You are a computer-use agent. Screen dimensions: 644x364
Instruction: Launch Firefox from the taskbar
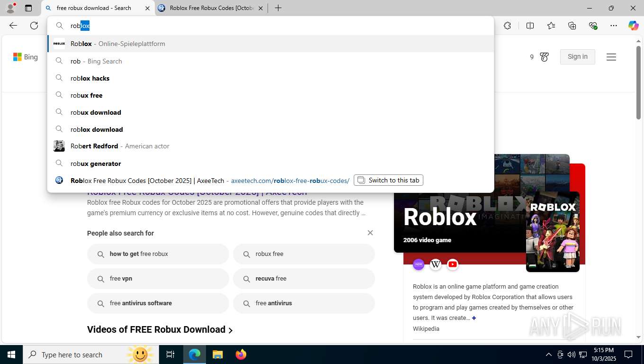(x=241, y=355)
